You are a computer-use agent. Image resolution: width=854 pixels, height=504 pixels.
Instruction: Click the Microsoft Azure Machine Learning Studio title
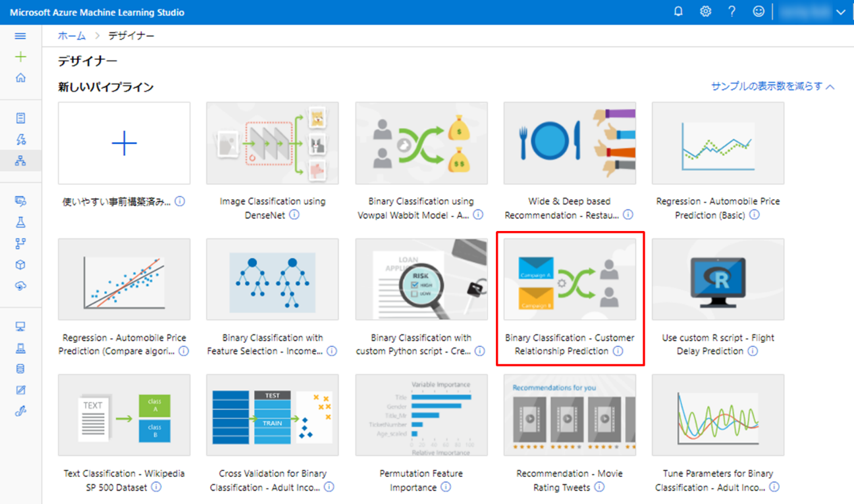97,13
